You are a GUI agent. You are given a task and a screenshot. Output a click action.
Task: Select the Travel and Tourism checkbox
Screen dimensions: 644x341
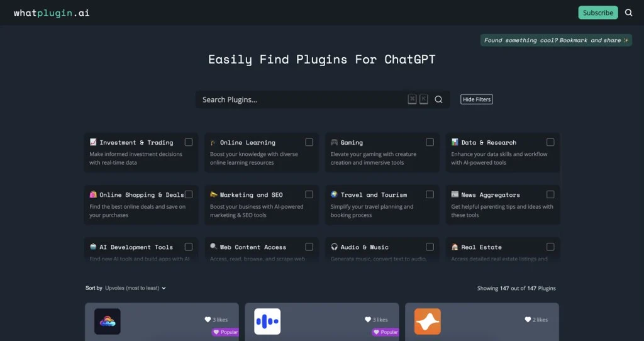pos(430,194)
